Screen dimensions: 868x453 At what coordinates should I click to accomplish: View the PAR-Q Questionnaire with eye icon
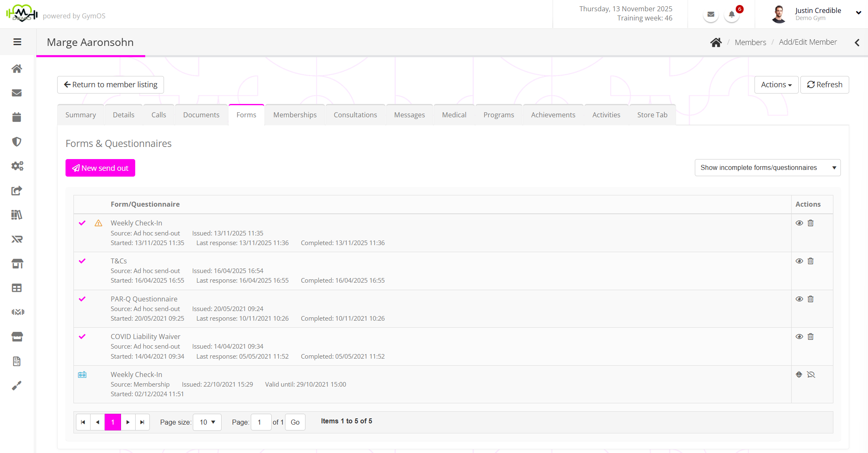799,299
